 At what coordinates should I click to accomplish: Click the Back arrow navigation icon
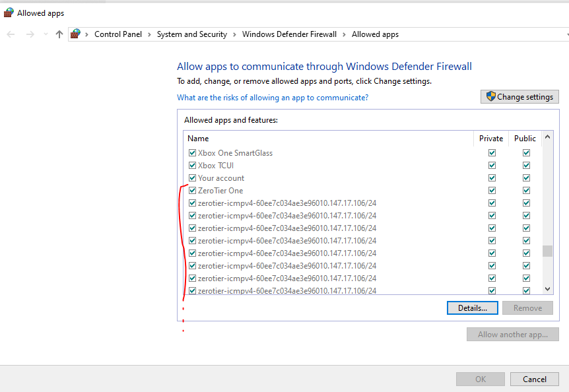[11, 34]
